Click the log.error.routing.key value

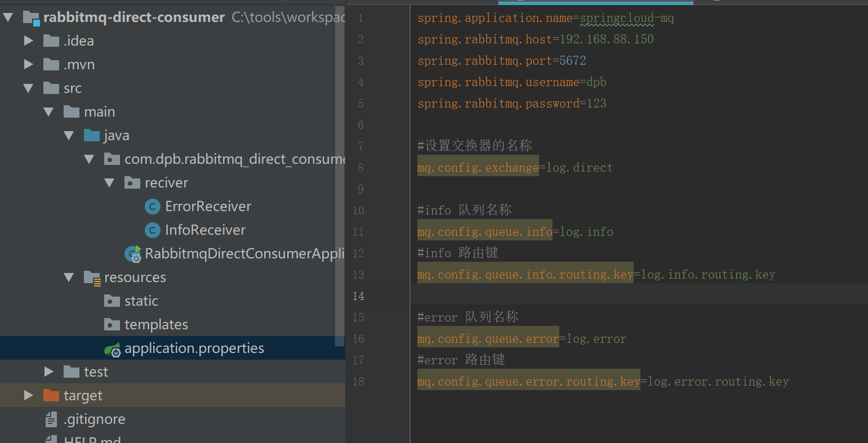[x=718, y=382]
